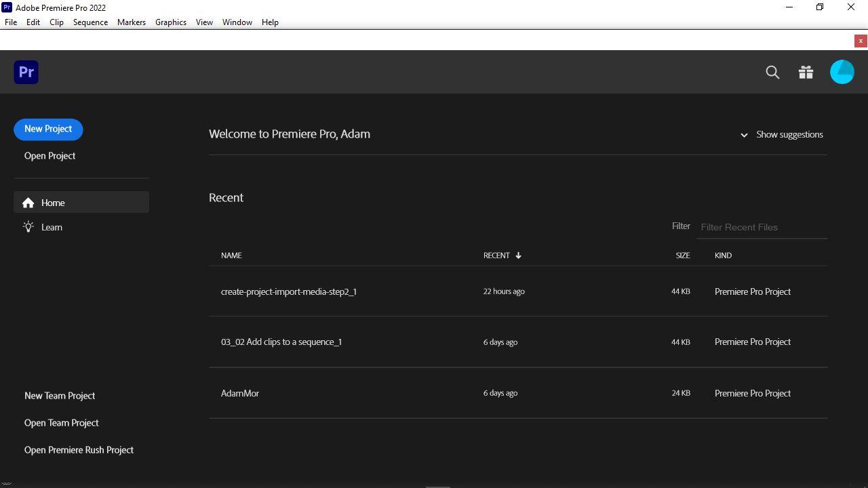The width and height of the screenshot is (868, 488).
Task: Expand Show suggestions chevron
Action: [x=744, y=135]
